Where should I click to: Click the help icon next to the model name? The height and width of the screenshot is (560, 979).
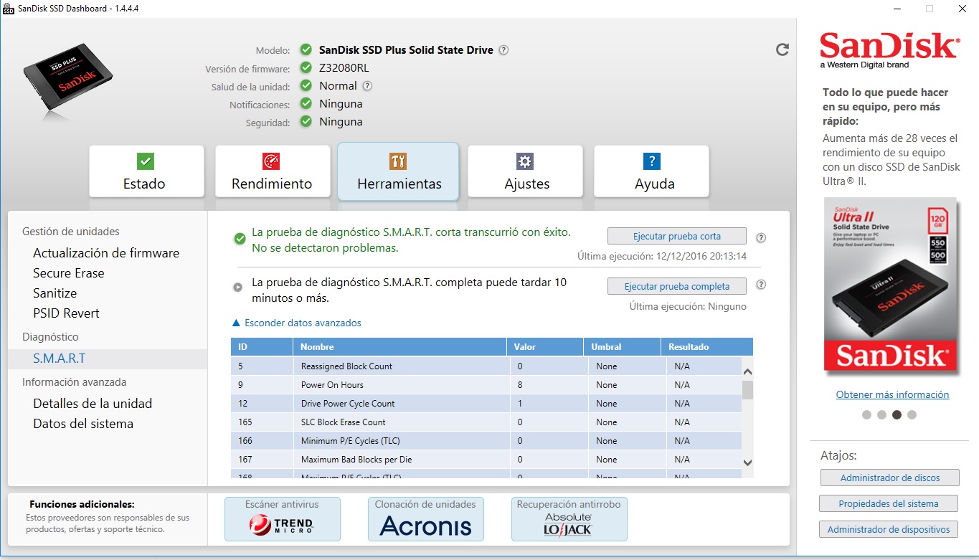[503, 50]
